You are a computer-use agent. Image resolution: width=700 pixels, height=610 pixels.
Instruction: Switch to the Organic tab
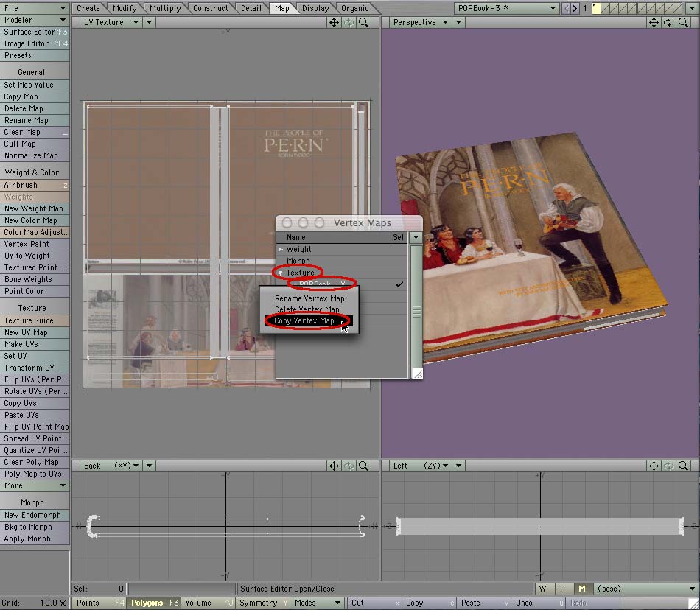(354, 8)
